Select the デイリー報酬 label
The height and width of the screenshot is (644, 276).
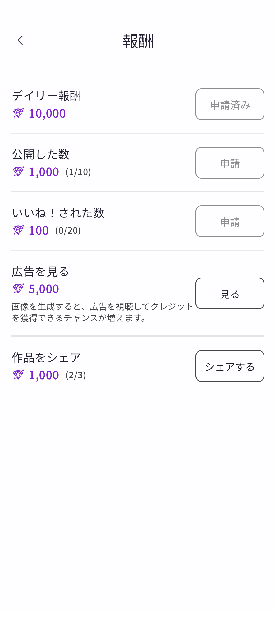pos(46,96)
